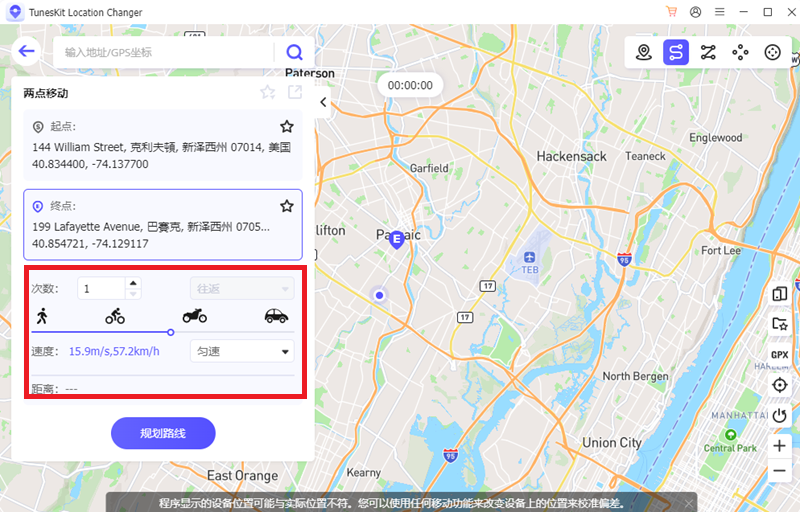
Task: Choose the jump teleport mode icon
Action: pyautogui.click(x=740, y=52)
